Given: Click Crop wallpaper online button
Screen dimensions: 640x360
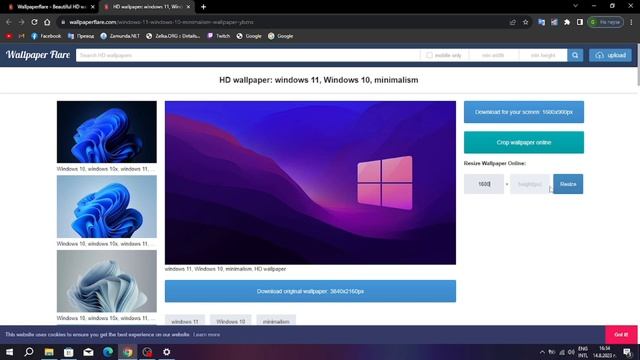Looking at the screenshot, I should coord(524,142).
